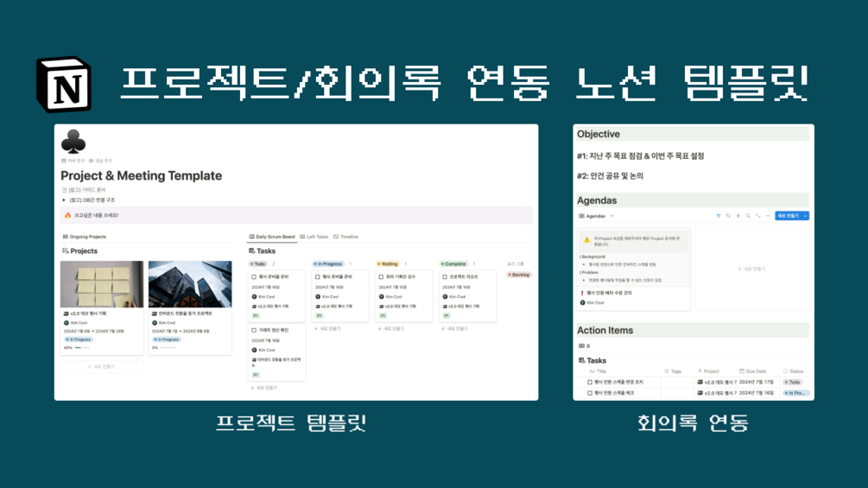Click 커버 추가 add cover button
This screenshot has height=488, width=868.
click(x=73, y=161)
